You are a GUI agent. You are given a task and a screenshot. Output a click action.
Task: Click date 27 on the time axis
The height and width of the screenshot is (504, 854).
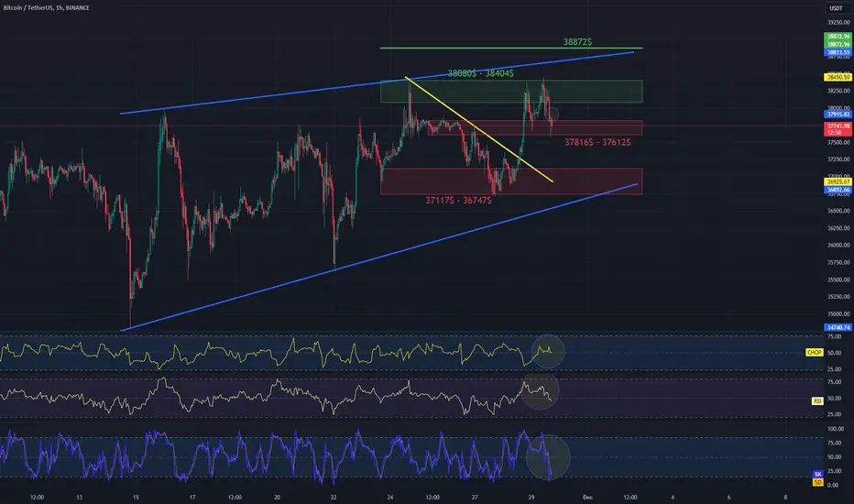[x=475, y=497]
